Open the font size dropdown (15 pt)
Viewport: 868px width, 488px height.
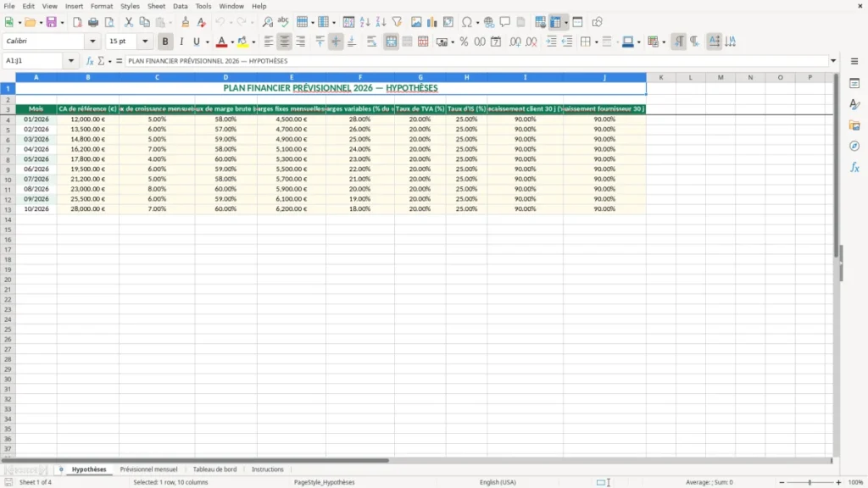[145, 41]
